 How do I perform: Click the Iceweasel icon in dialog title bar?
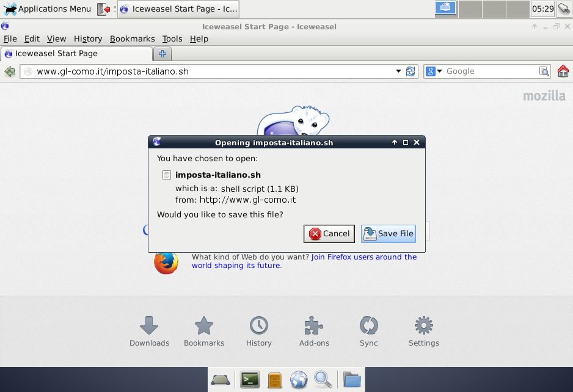click(157, 142)
